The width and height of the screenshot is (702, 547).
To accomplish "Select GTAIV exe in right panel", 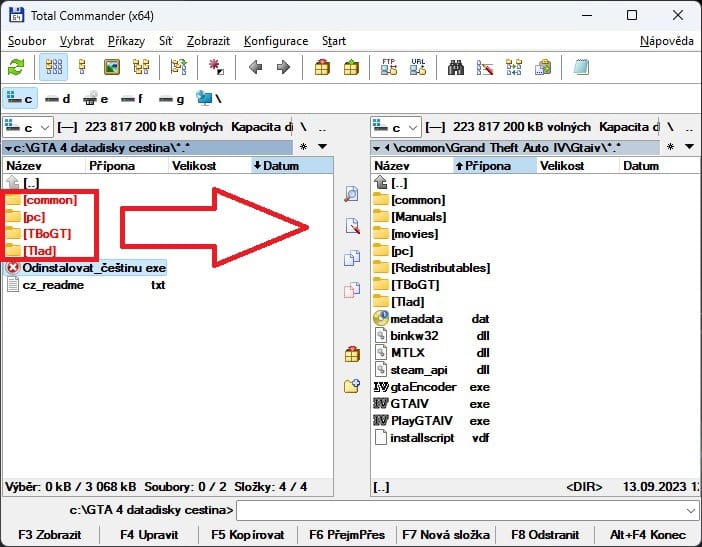I will (x=432, y=404).
